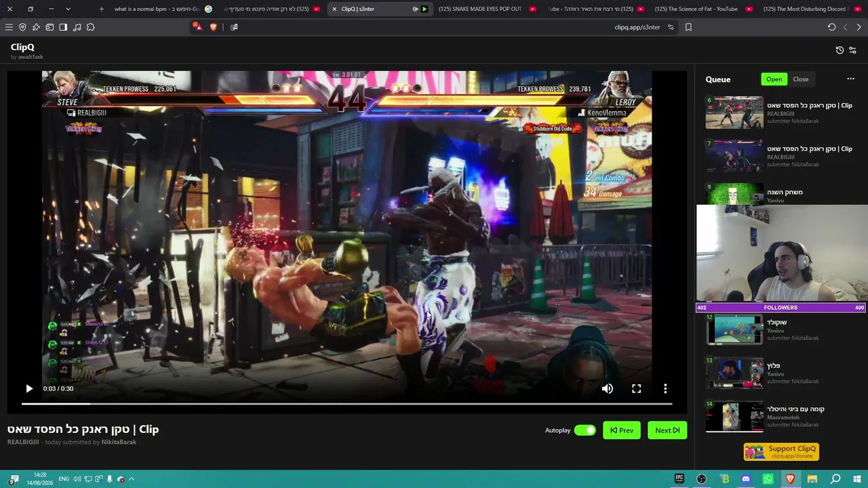The width and height of the screenshot is (868, 488).
Task: Mute the clip player volume
Action: tap(607, 388)
